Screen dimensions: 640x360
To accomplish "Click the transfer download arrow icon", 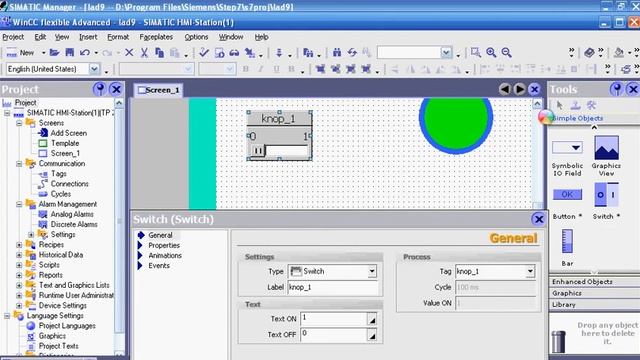I will [x=279, y=52].
